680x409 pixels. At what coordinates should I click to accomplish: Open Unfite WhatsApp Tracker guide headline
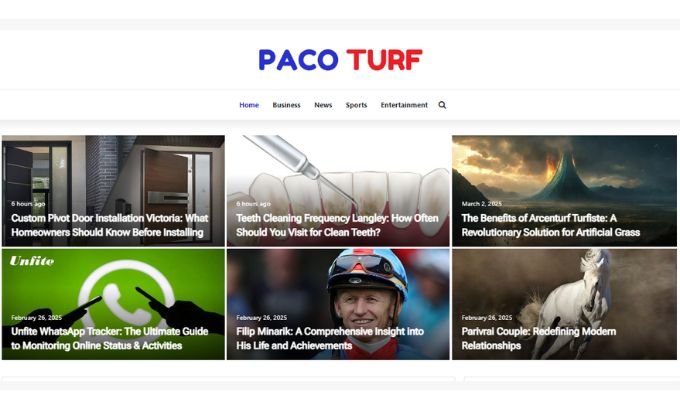point(109,338)
